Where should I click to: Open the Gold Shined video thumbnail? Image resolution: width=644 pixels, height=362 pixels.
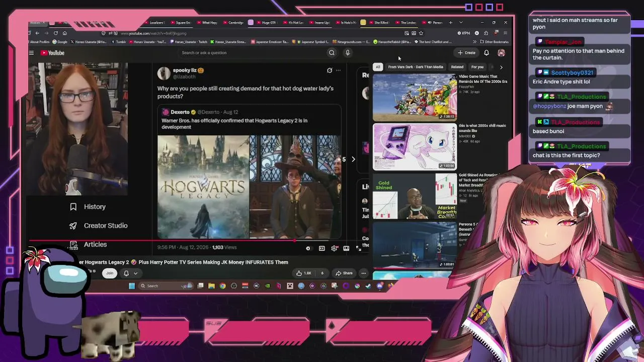415,196
